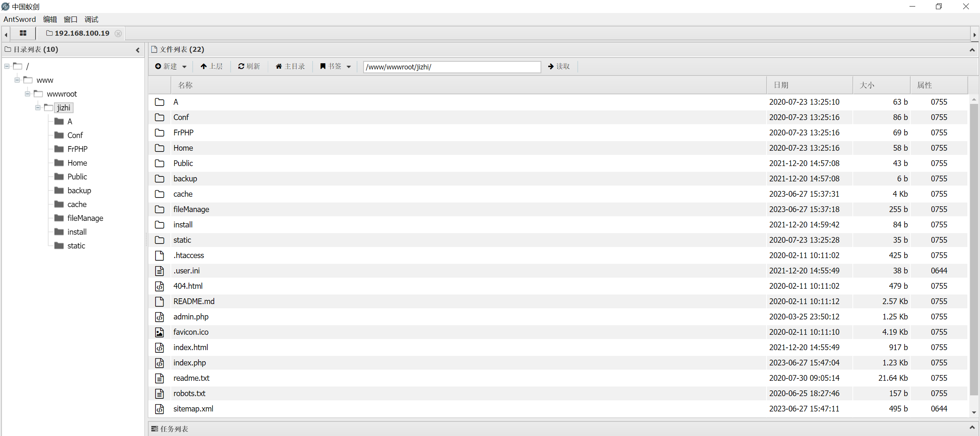
Task: Go to 主目录 home directory
Action: point(290,66)
